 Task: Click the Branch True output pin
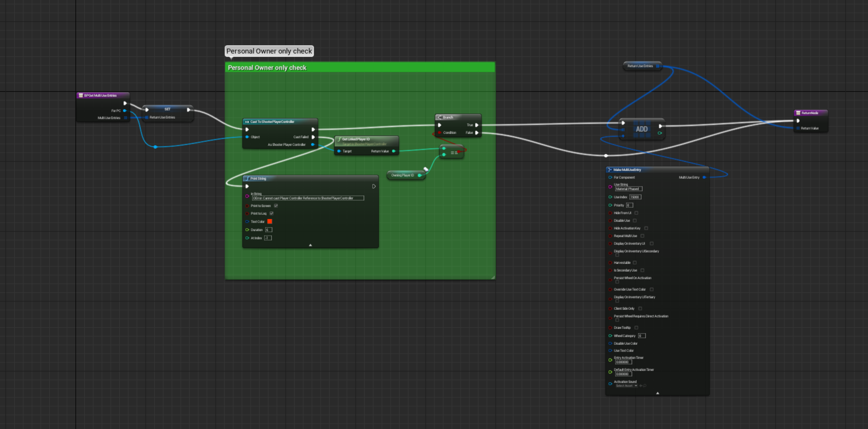click(x=477, y=125)
